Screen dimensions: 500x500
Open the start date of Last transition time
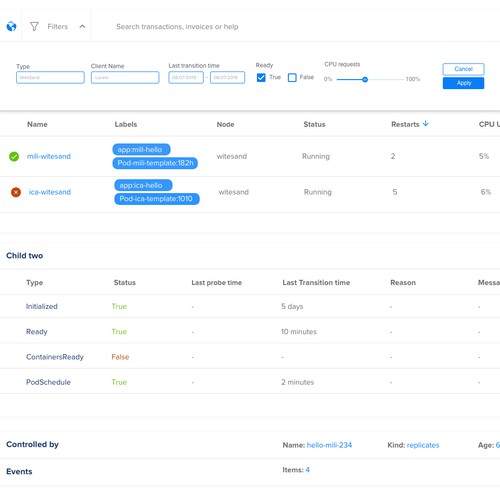[186, 77]
